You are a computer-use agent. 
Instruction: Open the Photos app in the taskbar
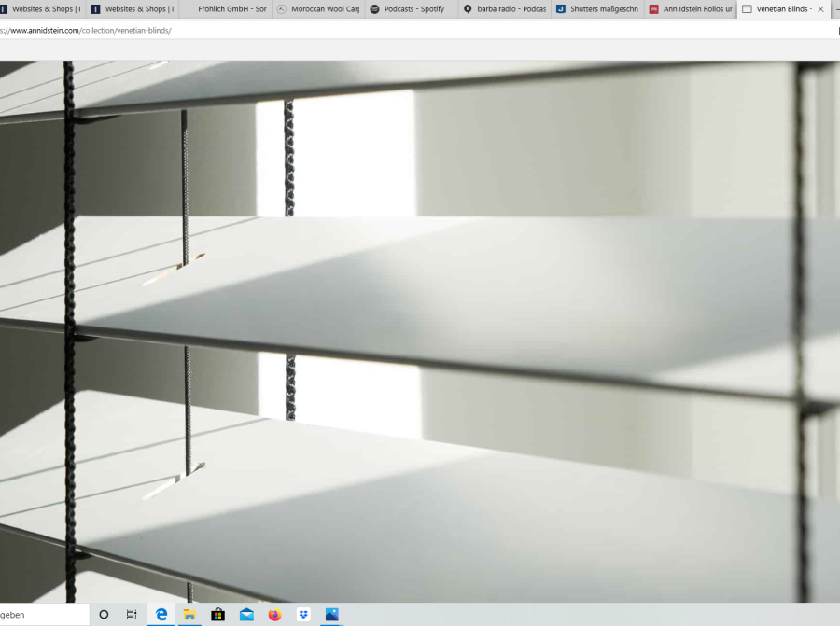[x=331, y=615]
